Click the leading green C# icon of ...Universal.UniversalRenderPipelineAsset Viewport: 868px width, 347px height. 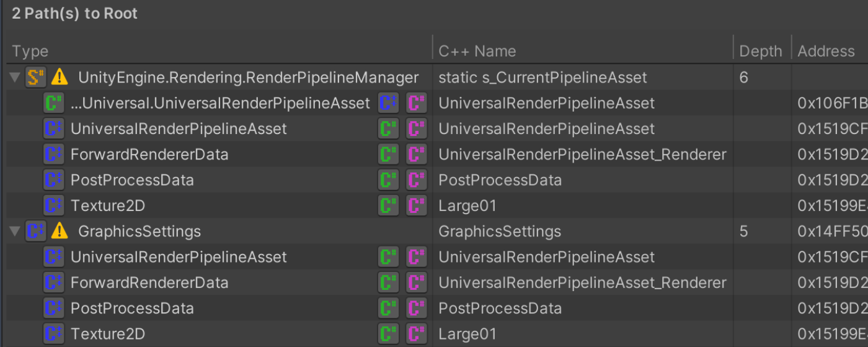click(x=54, y=103)
